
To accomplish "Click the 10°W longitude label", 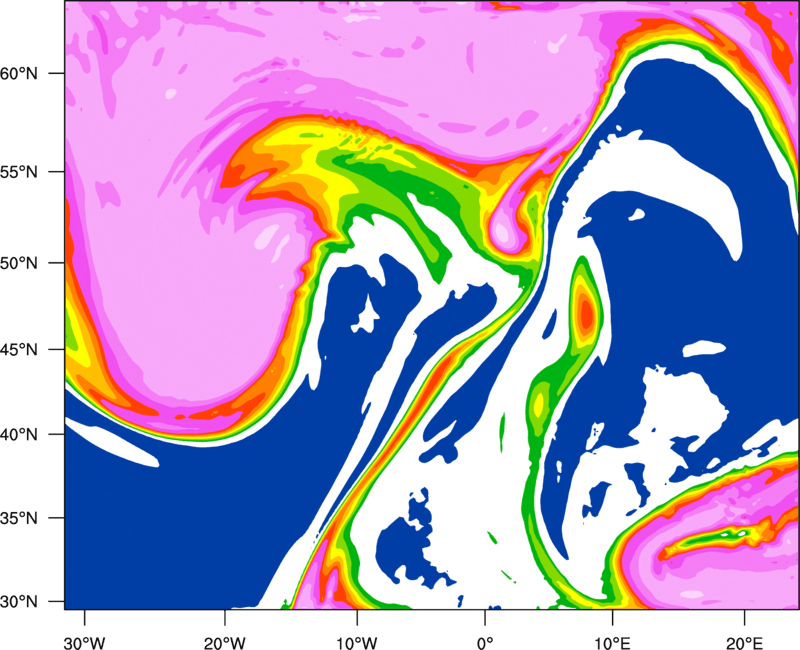I will pos(357,643).
